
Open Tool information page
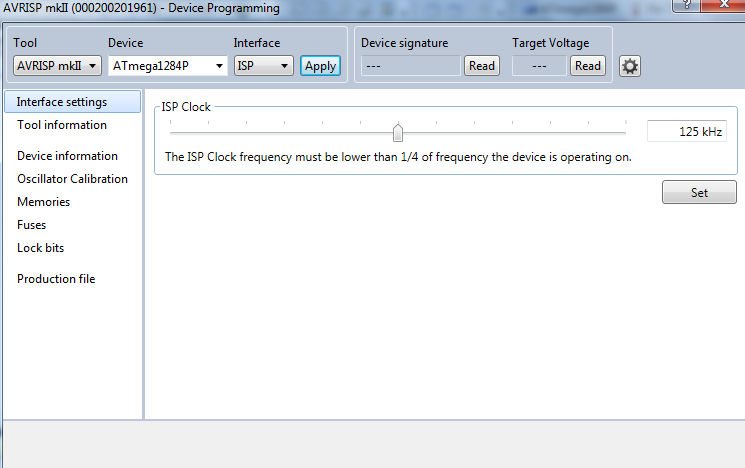pos(62,125)
